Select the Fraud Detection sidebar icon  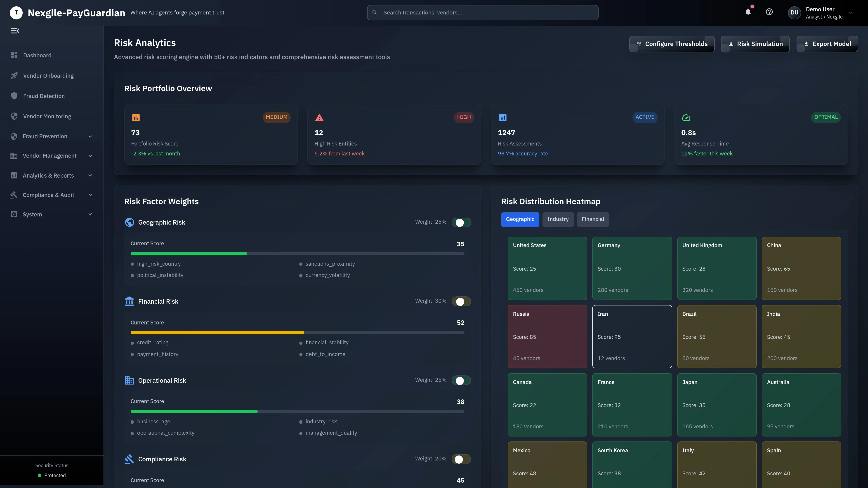coord(14,96)
